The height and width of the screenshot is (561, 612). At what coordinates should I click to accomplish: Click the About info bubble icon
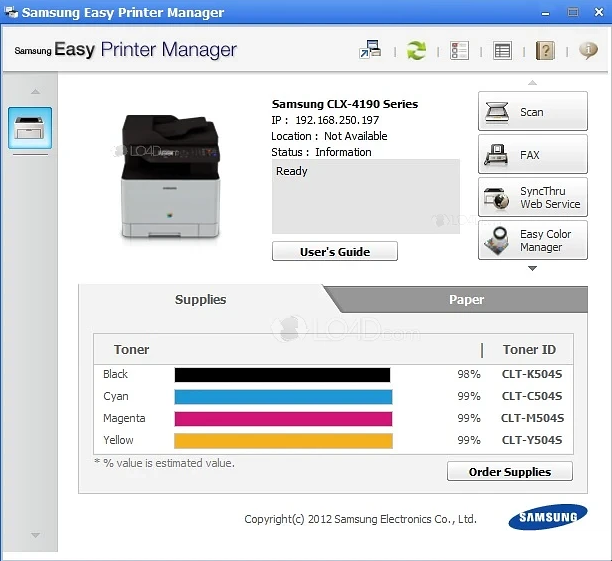588,50
